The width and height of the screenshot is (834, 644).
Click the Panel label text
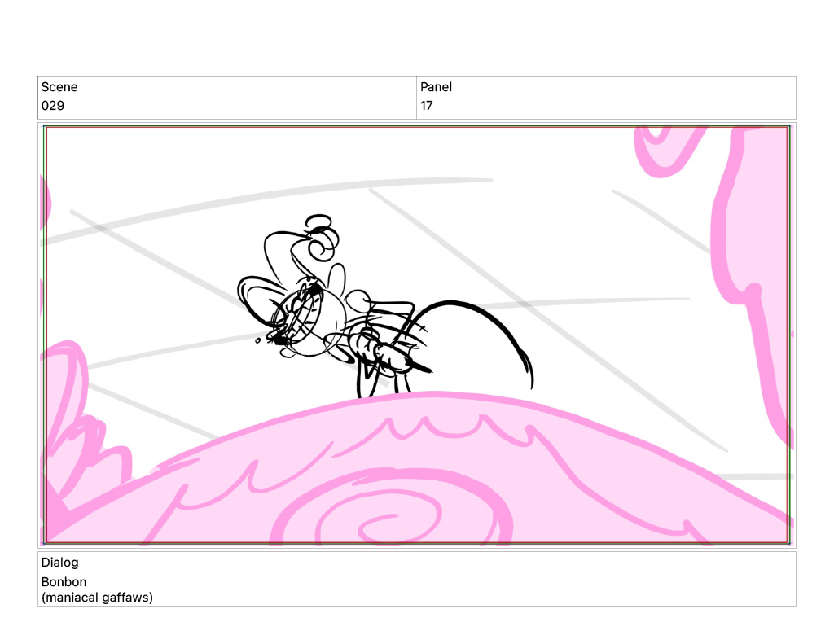click(x=436, y=87)
